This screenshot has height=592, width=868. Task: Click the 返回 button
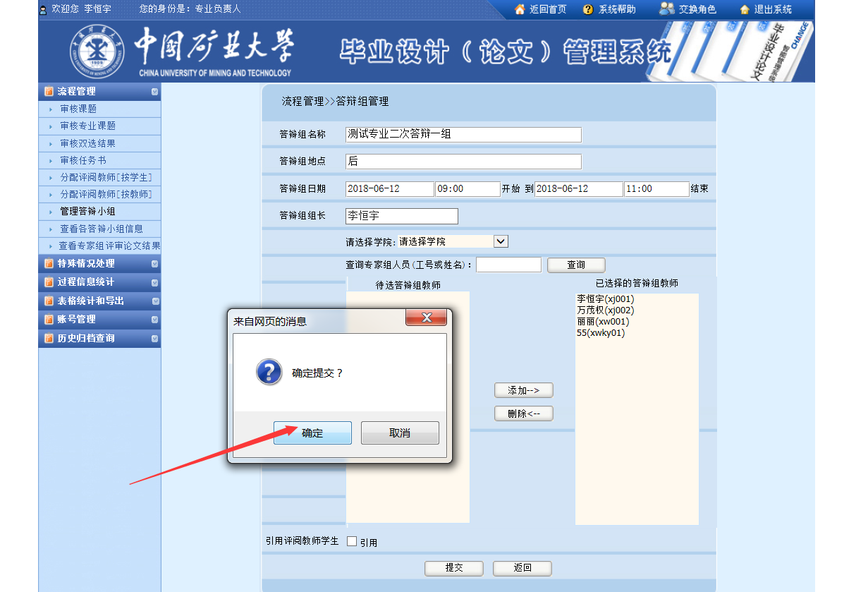point(522,568)
